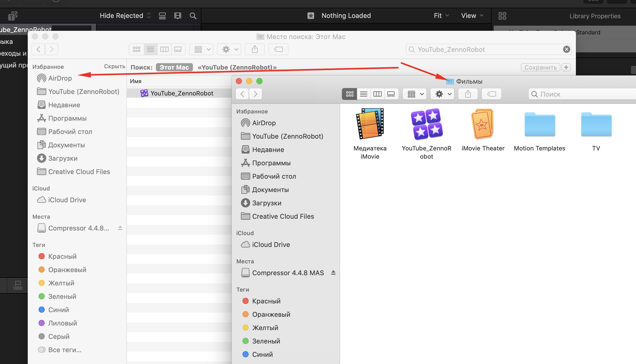Click filmstrip view icon in Final Cut browser

click(177, 16)
